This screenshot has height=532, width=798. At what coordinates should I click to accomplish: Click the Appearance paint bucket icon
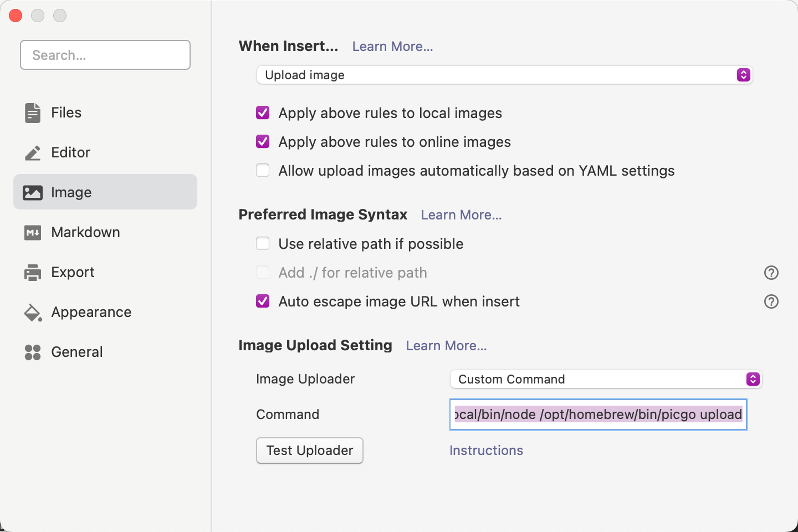click(x=33, y=313)
